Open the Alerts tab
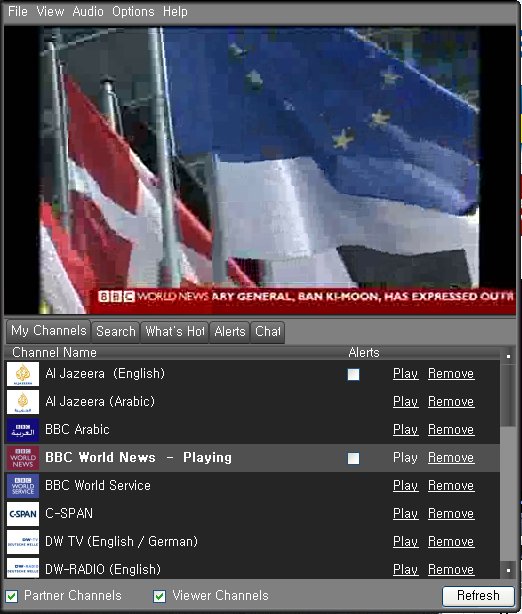 point(229,332)
